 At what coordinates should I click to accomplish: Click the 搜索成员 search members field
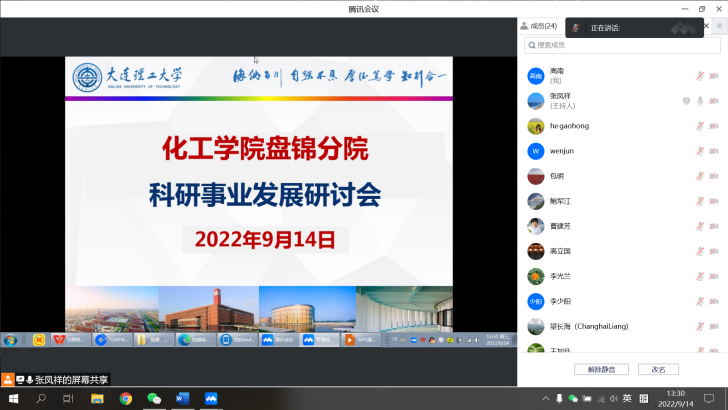(x=620, y=45)
